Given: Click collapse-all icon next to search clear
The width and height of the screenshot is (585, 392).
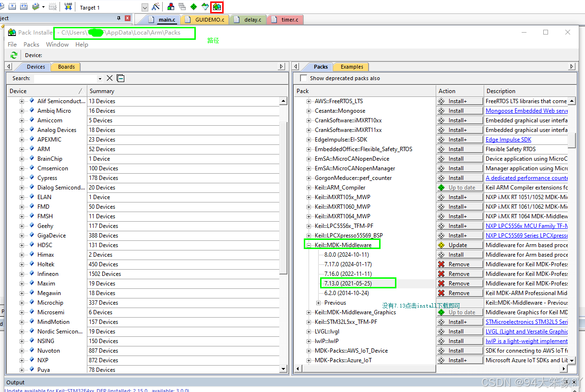Looking at the screenshot, I should 120,78.
